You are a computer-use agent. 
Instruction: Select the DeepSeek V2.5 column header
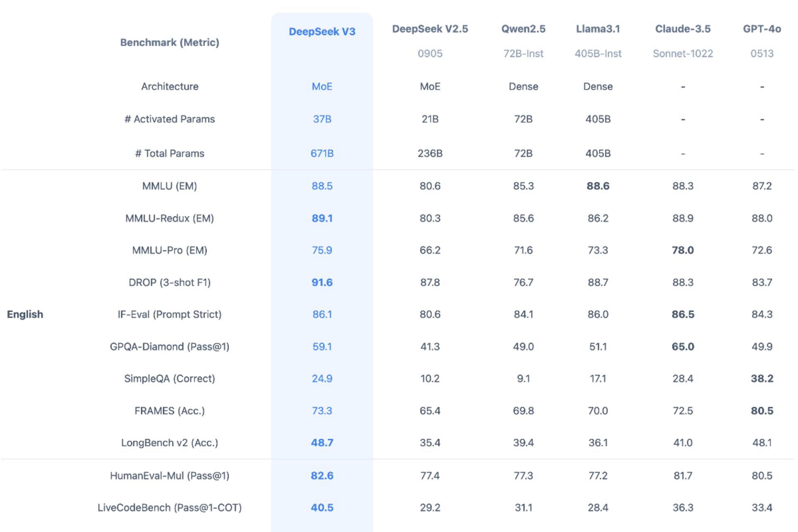(x=430, y=29)
